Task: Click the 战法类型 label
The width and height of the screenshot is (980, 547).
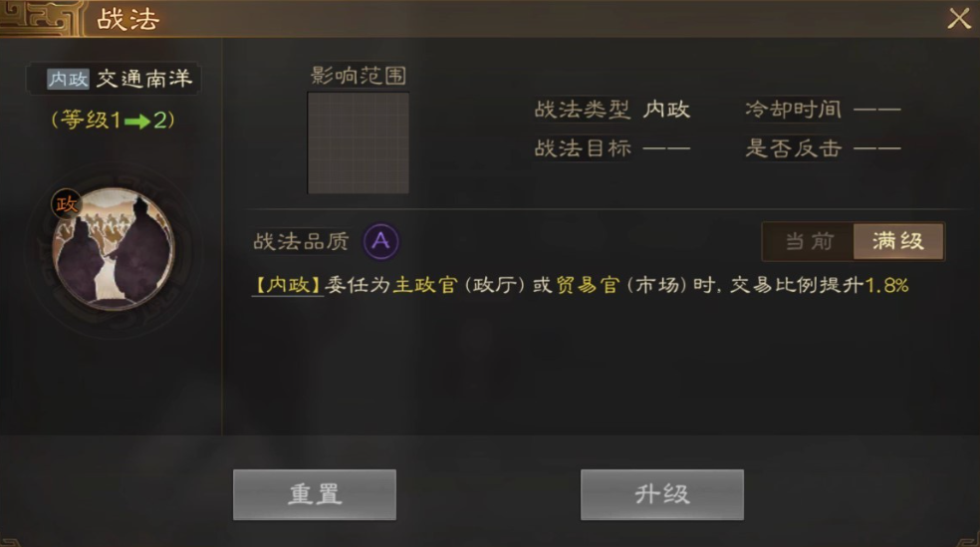Action: pyautogui.click(x=582, y=110)
